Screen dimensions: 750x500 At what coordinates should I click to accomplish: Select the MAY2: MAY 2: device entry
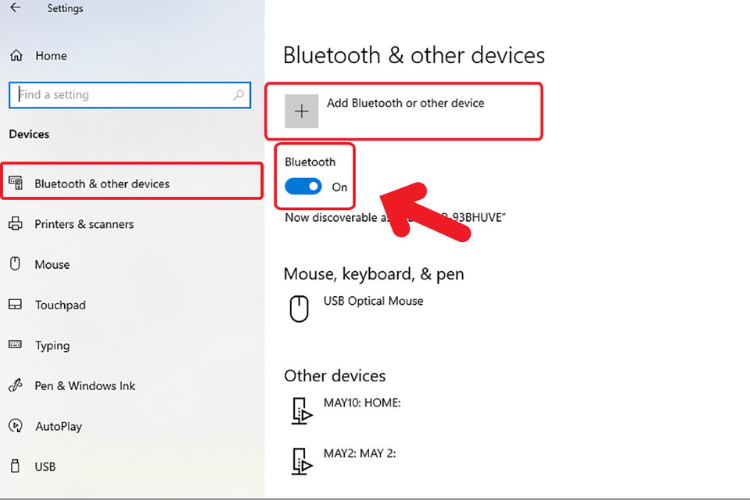pos(359,453)
